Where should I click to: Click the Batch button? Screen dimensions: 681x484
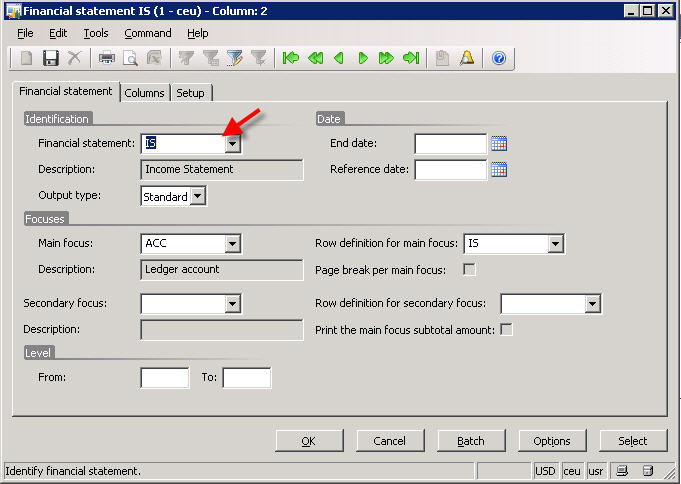tap(470, 441)
